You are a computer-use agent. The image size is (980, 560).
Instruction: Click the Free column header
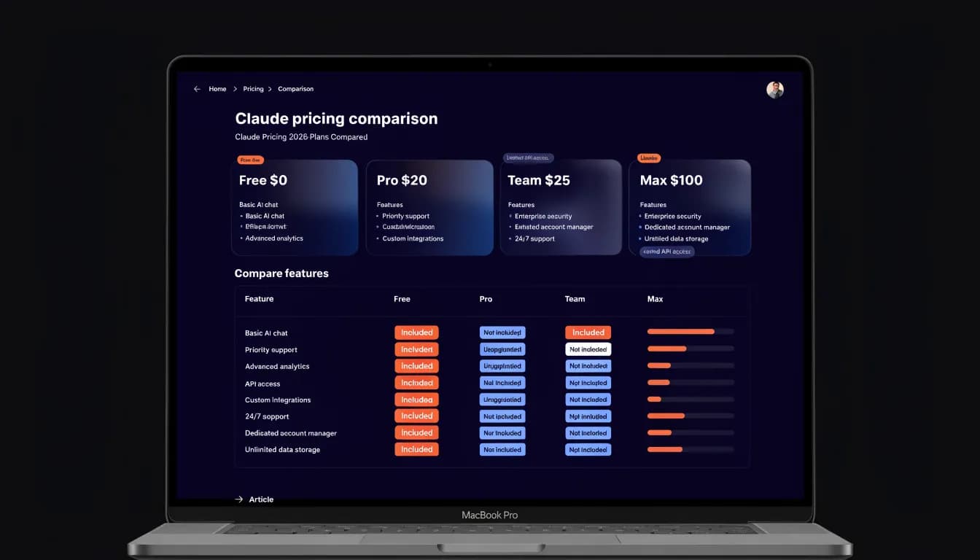(x=402, y=299)
